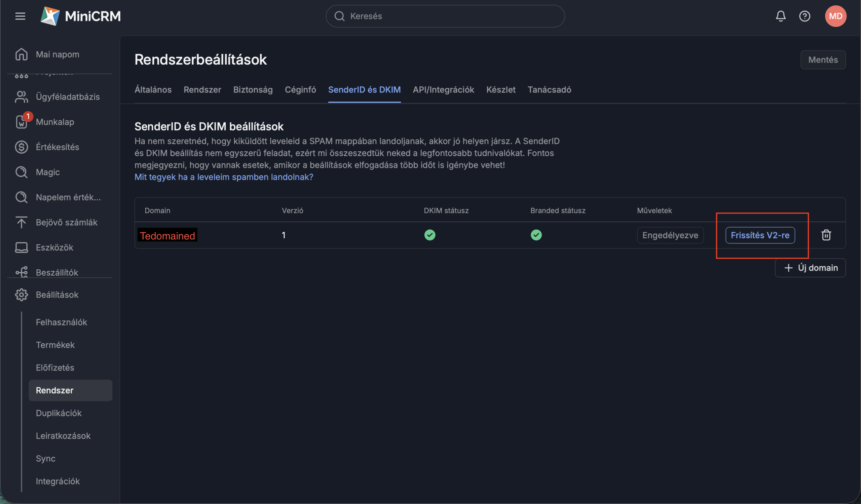Select Mai napom home item
The height and width of the screenshot is (504, 861).
pyautogui.click(x=57, y=54)
